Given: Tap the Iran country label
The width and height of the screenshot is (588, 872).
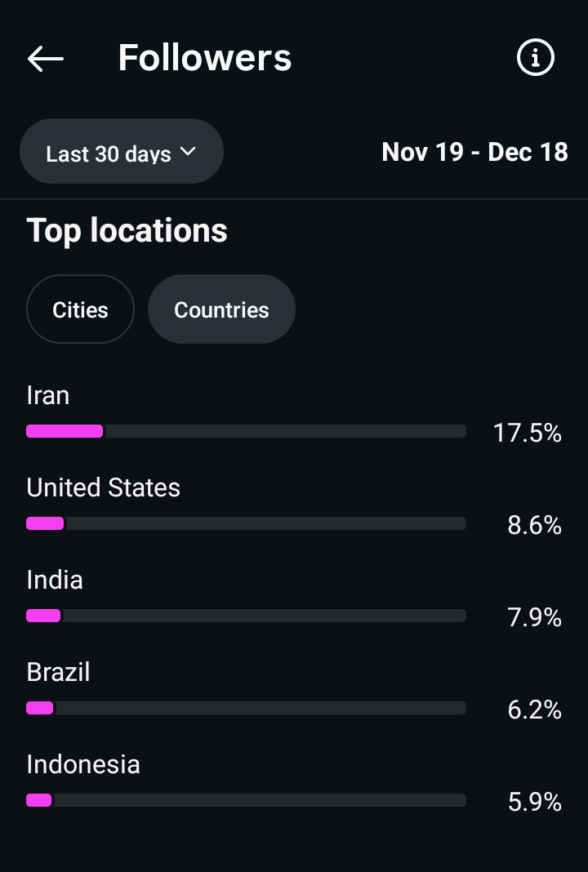Looking at the screenshot, I should (48, 396).
